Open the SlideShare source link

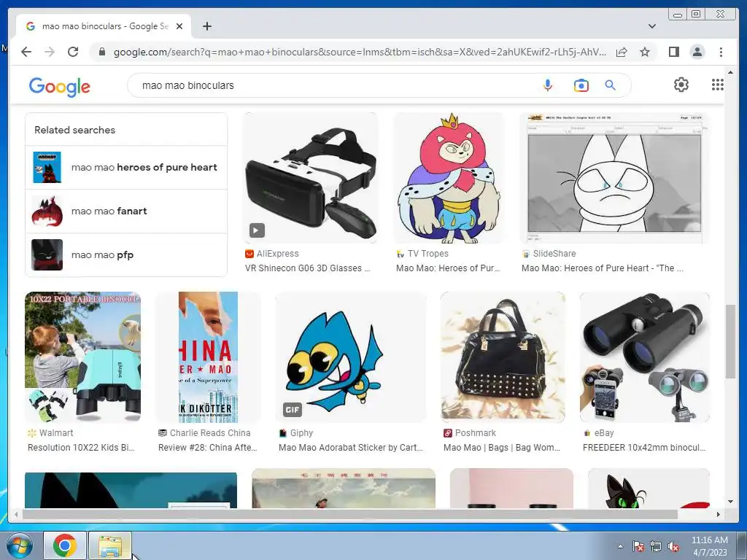[549, 254]
